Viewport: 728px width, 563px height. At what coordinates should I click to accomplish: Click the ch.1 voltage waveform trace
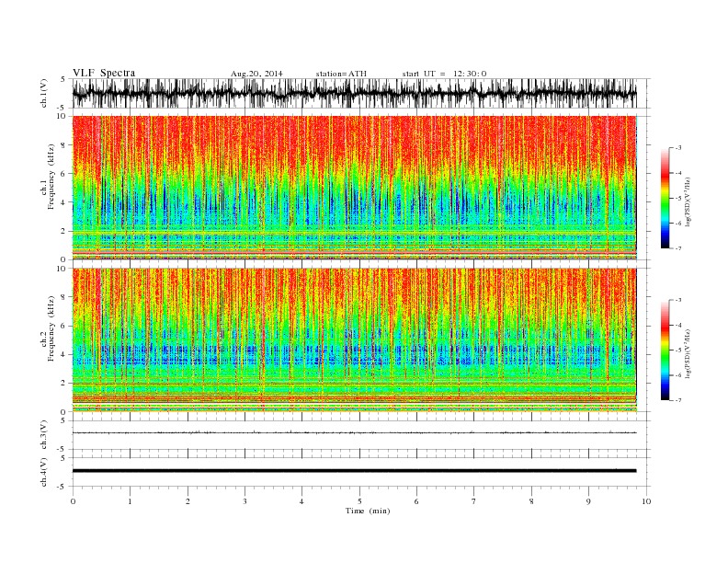354,93
